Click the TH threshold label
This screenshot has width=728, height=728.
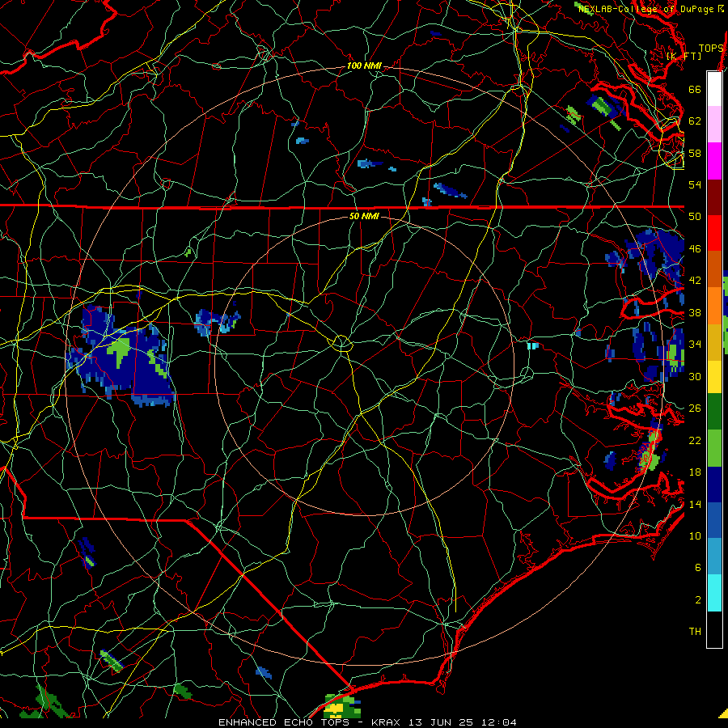[x=695, y=632]
